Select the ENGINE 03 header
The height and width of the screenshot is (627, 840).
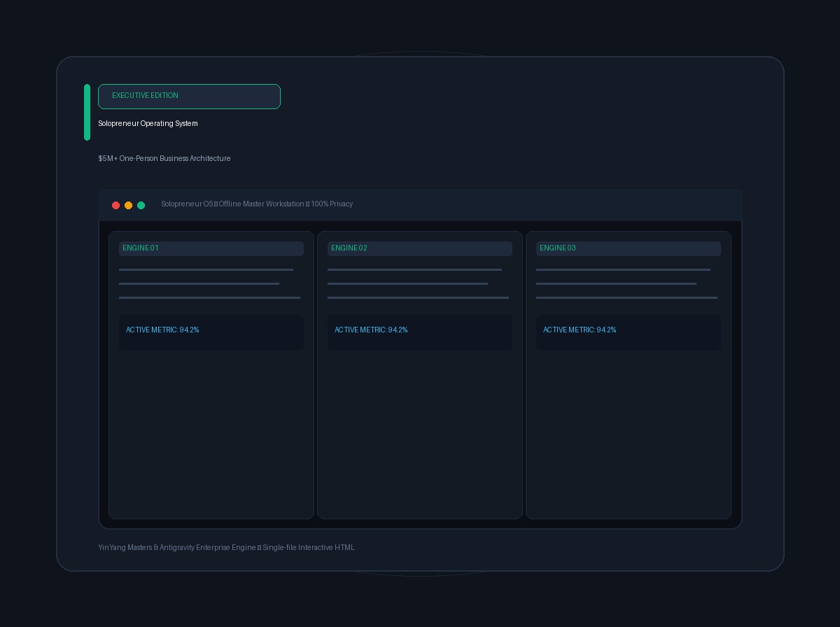pos(629,248)
